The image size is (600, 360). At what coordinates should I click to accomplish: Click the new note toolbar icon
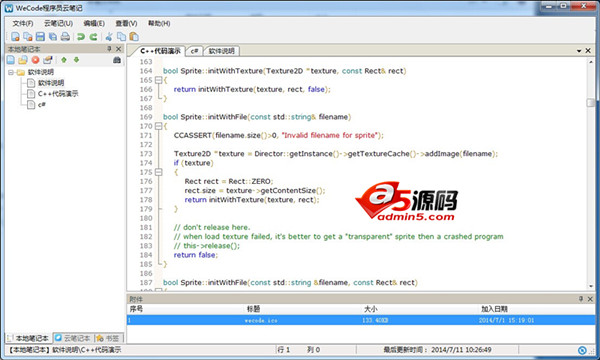coord(15,37)
